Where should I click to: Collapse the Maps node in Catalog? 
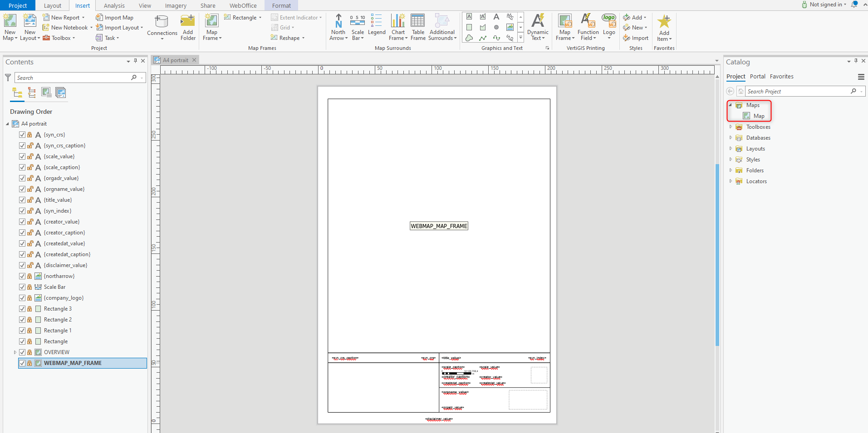pyautogui.click(x=731, y=105)
